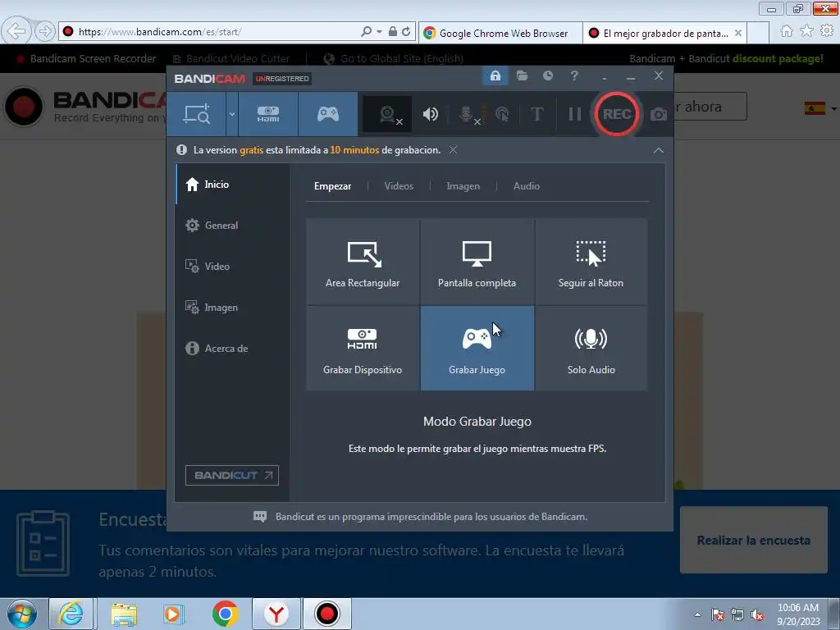Screen dimensions: 840x630
Task: Open Bandicut Video Cutter link on webpage
Action: (x=237, y=58)
